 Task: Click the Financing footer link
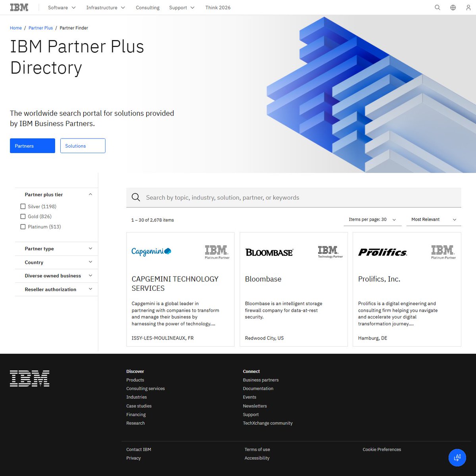(136, 415)
